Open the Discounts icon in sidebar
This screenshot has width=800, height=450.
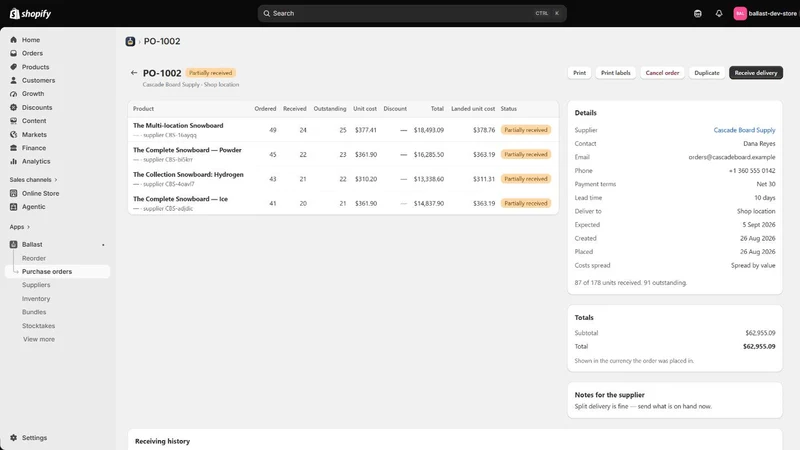click(x=13, y=107)
